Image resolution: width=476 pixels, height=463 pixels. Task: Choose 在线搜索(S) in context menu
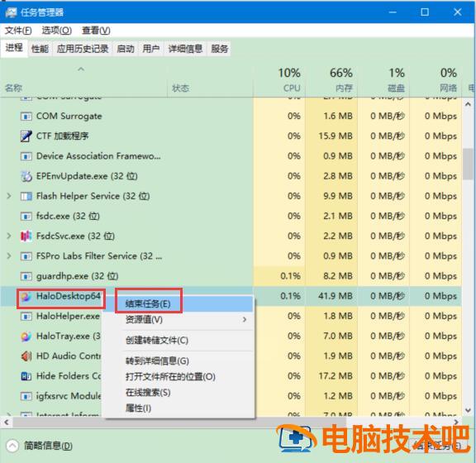178,393
